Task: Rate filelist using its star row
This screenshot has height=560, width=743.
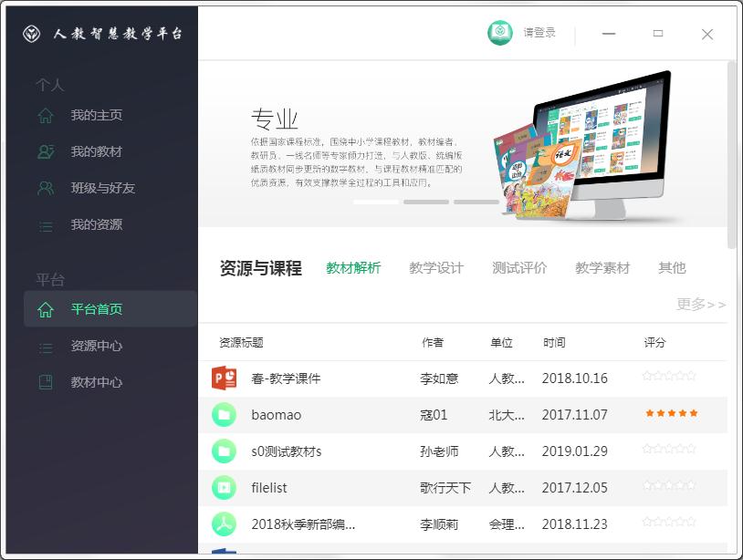Action: click(669, 485)
